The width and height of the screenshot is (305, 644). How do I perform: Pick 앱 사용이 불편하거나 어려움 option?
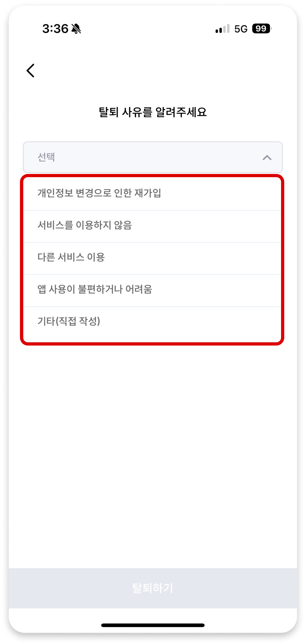click(x=152, y=290)
